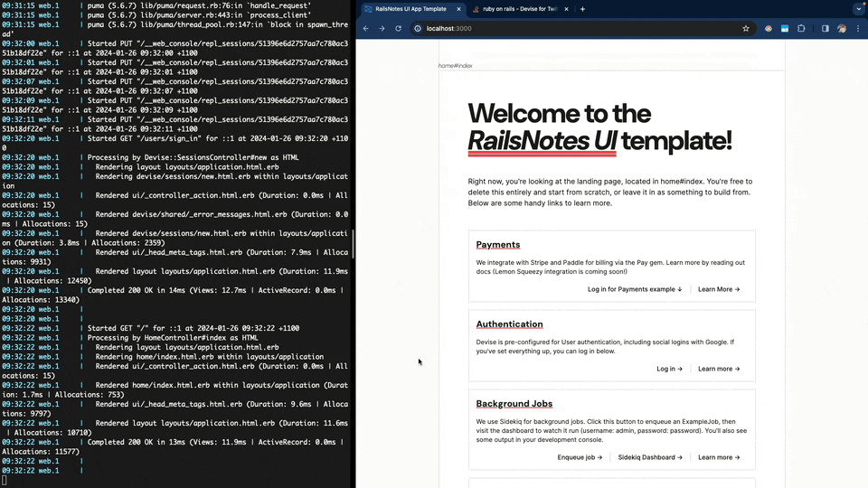The image size is (868, 488).
Task: Click the Authentication Log in link
Action: click(x=669, y=369)
